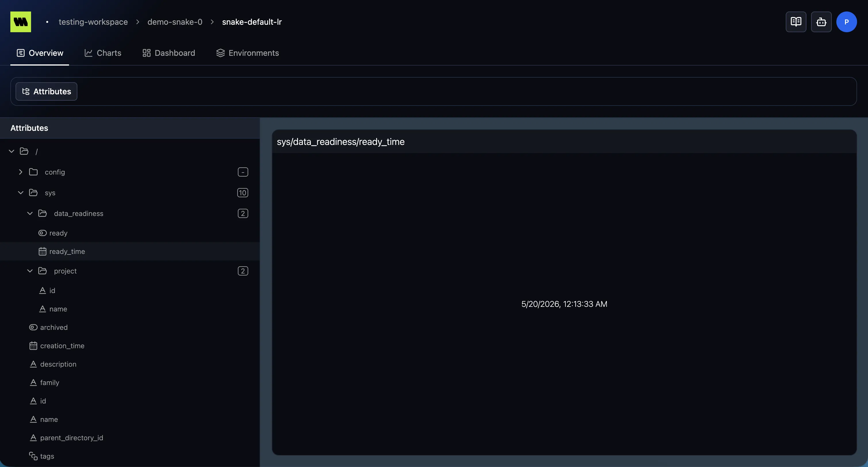The height and width of the screenshot is (467, 868).
Task: Click the string icon beside family
Action: coord(33,382)
